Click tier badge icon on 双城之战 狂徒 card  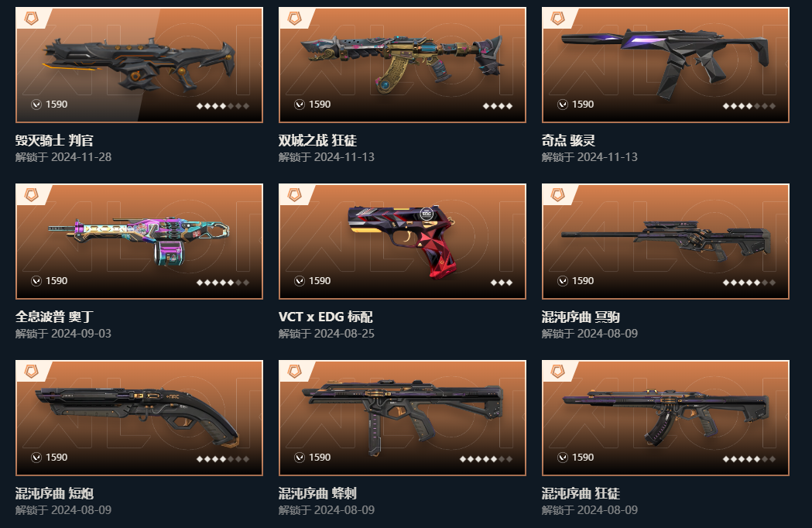point(294,19)
